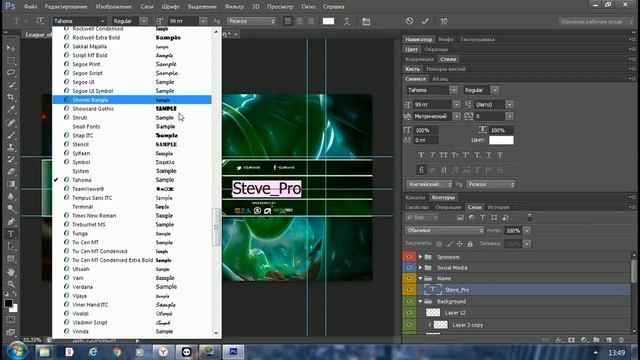Hide the Background group
640x360 pixels.
(409, 301)
